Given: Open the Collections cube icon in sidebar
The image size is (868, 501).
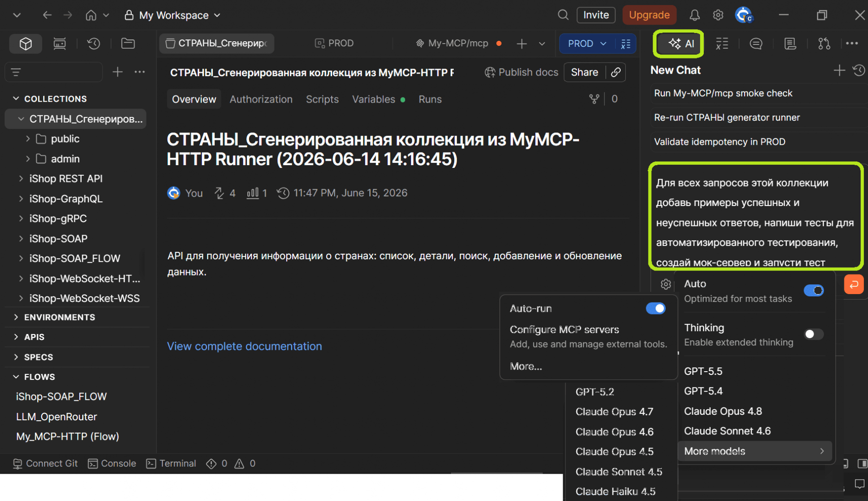Looking at the screenshot, I should (x=26, y=44).
